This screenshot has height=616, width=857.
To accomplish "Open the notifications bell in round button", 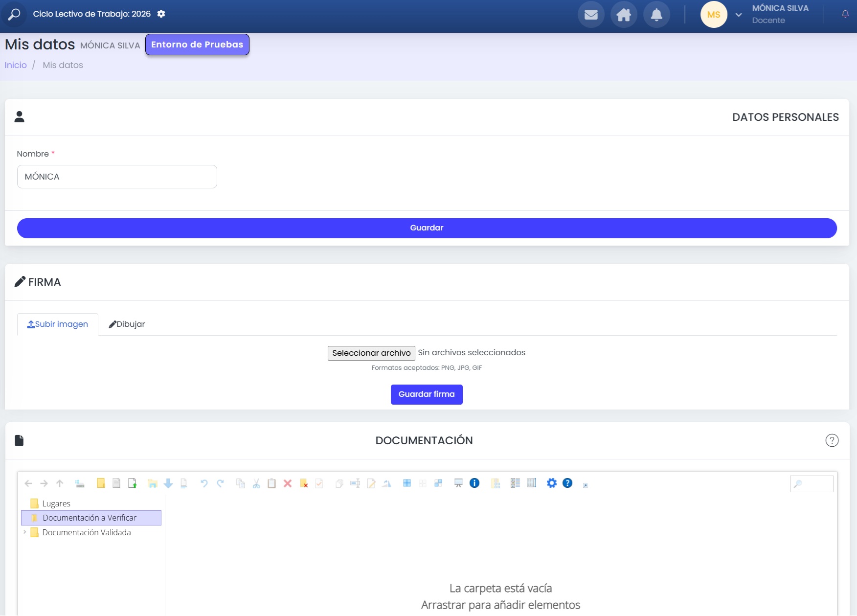I will (x=656, y=15).
